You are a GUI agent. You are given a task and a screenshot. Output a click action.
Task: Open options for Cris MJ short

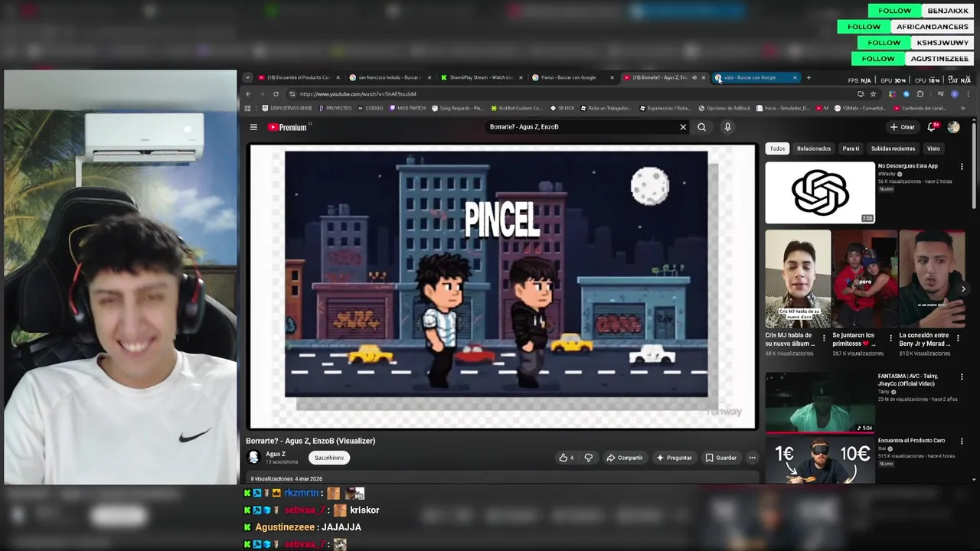click(824, 337)
